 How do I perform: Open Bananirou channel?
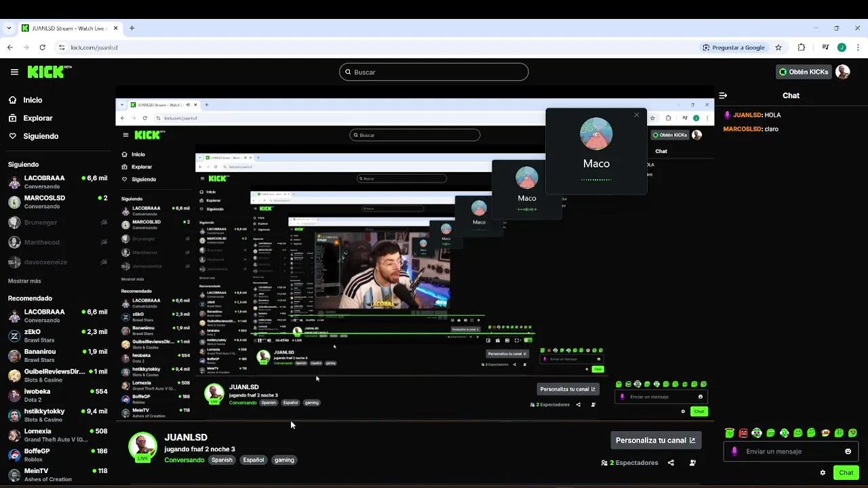click(x=58, y=356)
